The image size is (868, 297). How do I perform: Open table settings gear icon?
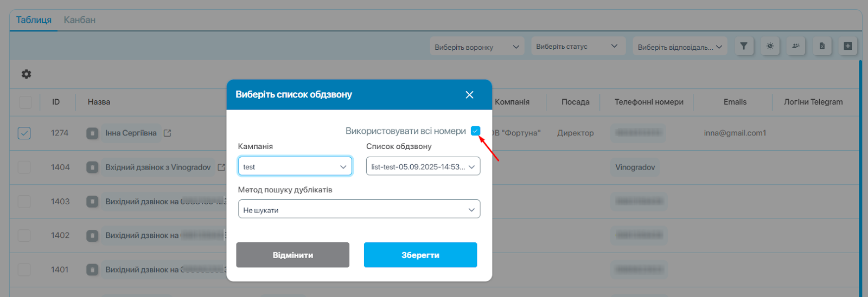pos(26,74)
